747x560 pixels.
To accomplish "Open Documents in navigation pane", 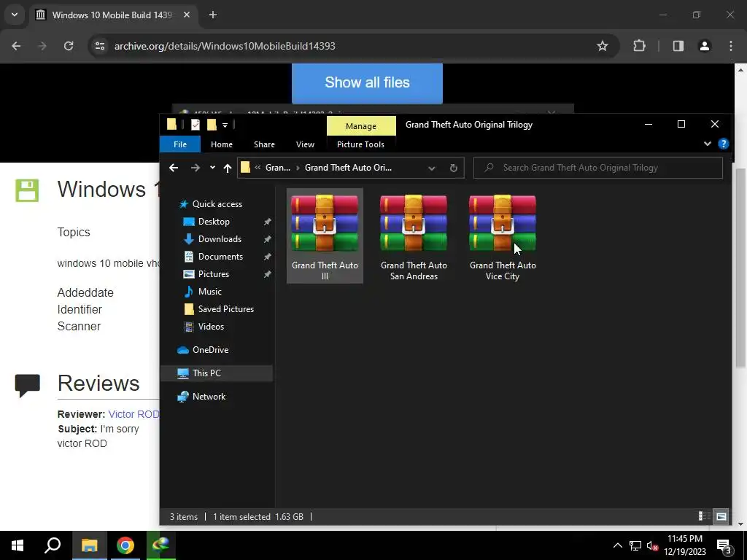I will [220, 257].
